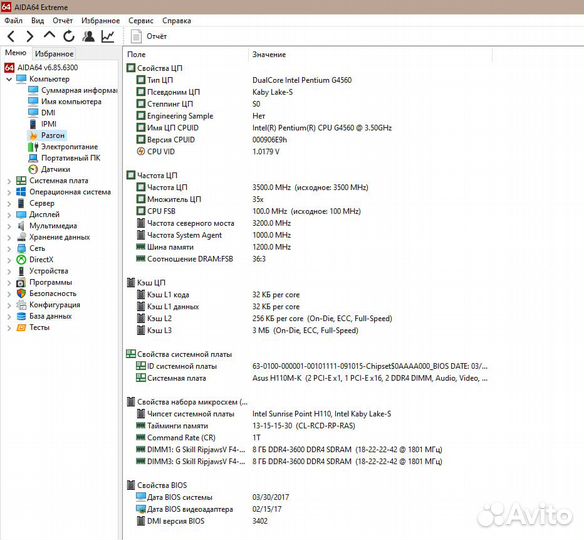Viewport: 584px width, 540px height.
Task: Click the Поле column header
Action: [x=136, y=54]
